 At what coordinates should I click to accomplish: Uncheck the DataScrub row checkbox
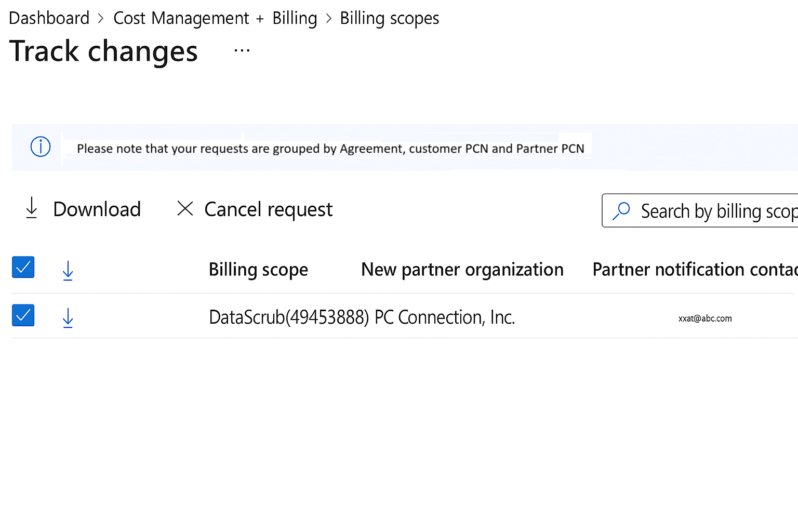tap(23, 315)
